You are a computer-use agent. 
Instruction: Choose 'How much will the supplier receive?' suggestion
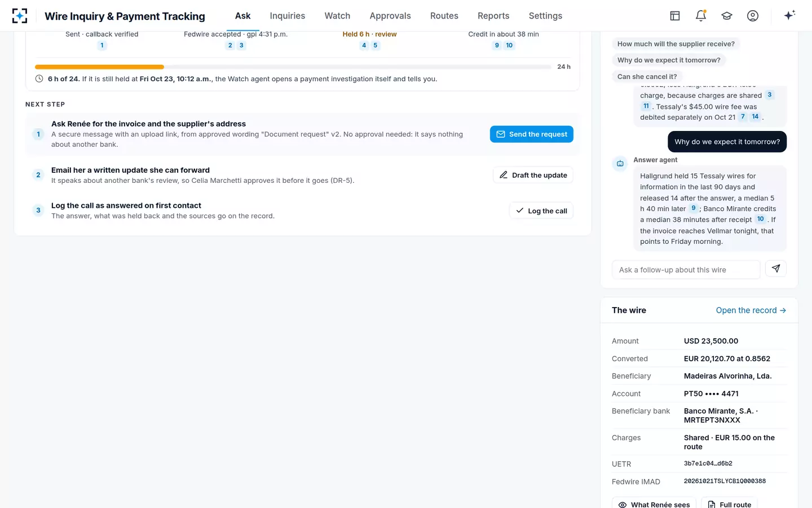click(x=676, y=44)
